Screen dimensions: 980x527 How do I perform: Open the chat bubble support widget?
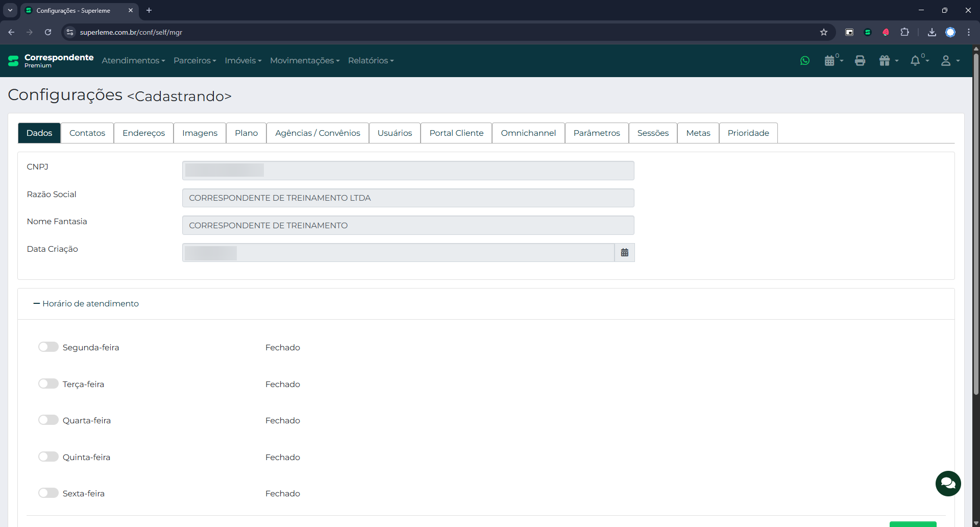click(948, 483)
